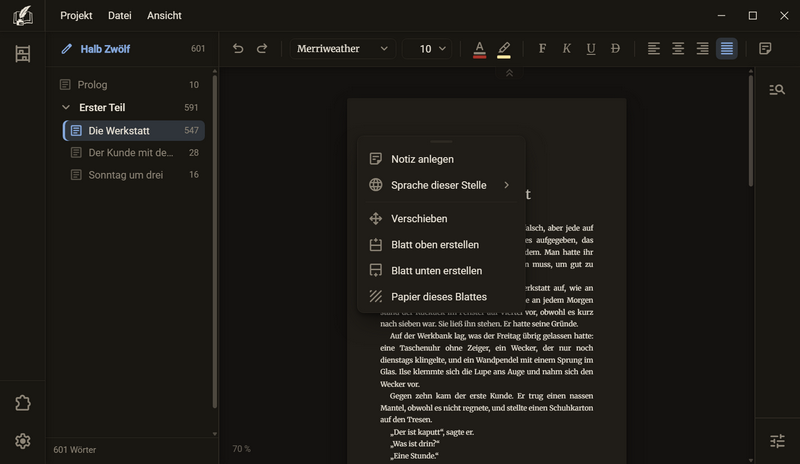Open the Prolog chapter
Image resolution: width=800 pixels, height=464 pixels.
[x=131, y=85]
